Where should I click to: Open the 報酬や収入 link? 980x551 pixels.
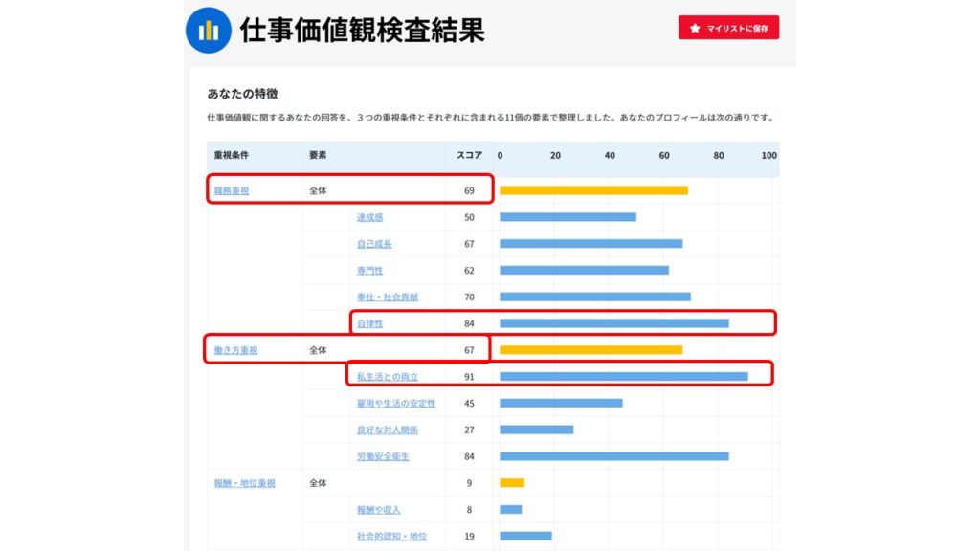tap(379, 510)
